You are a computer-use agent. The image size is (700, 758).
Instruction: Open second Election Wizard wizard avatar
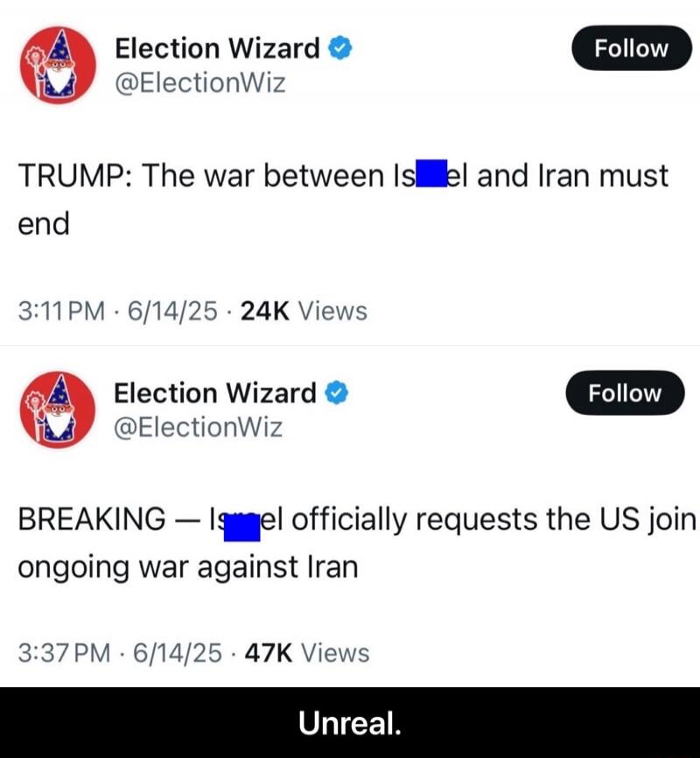(x=58, y=410)
